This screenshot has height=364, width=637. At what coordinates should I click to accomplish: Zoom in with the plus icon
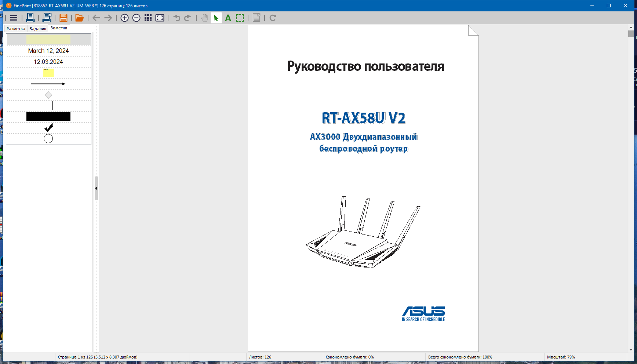point(125,18)
